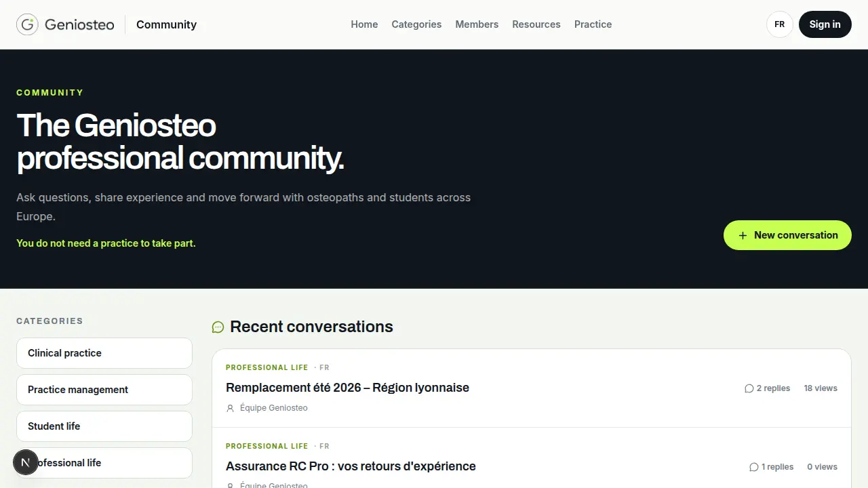Click the speech bubble icon beside Recent conversations
Screen dimensions: 868x488
point(218,327)
